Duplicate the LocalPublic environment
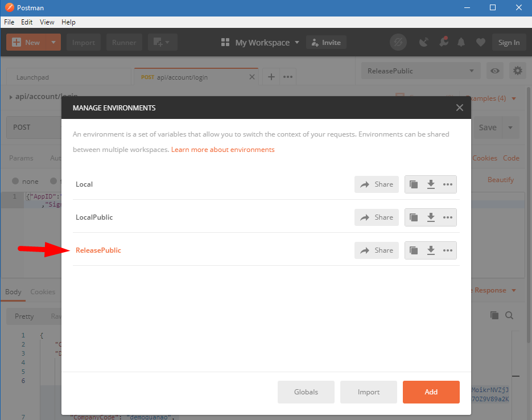 click(414, 217)
